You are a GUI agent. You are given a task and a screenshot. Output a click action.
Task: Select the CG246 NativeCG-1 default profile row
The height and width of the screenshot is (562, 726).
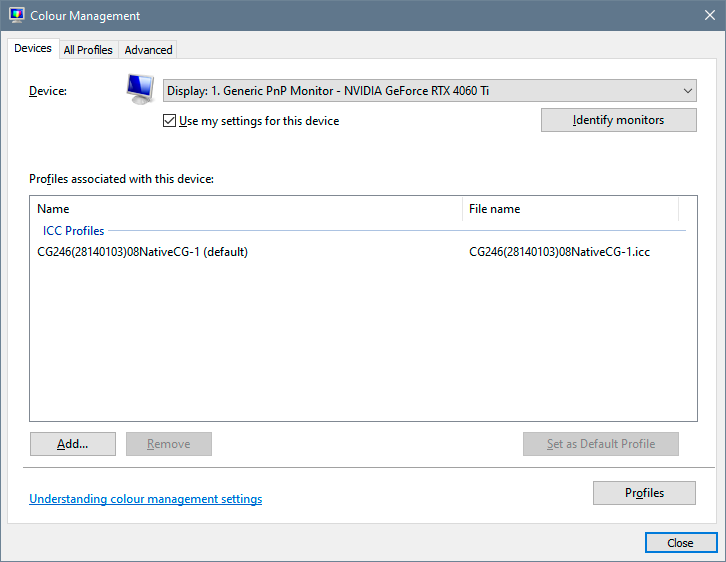click(142, 252)
